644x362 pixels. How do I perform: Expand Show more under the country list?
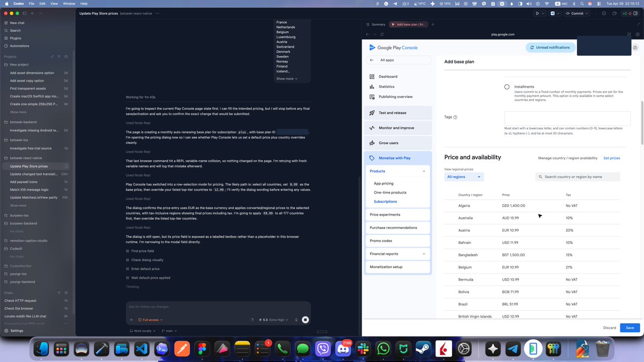click(287, 79)
